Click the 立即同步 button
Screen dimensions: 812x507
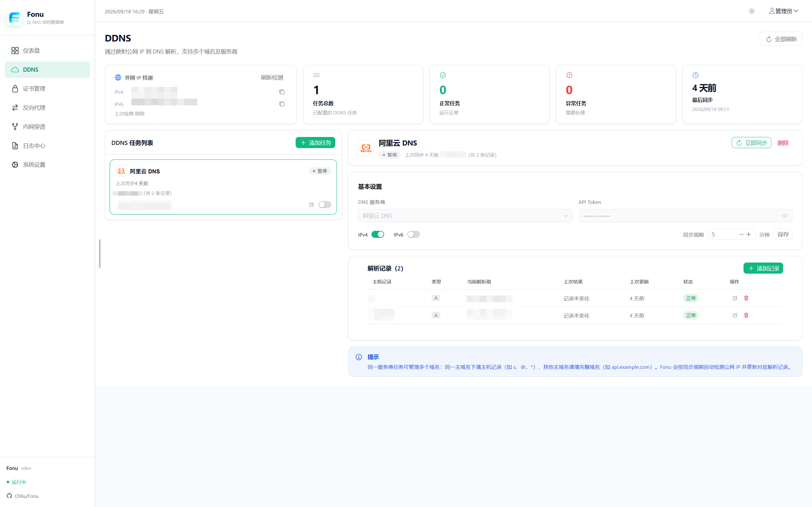751,142
